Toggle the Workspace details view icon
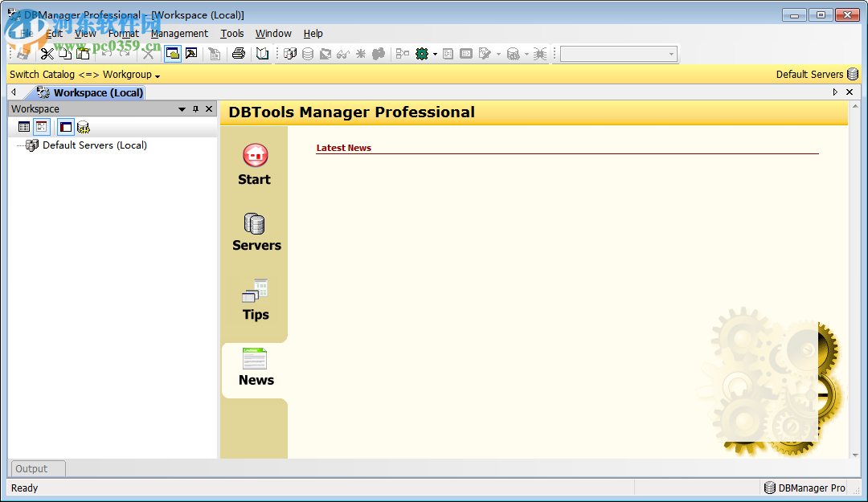Viewport: 868px width, 502px height. pos(41,126)
